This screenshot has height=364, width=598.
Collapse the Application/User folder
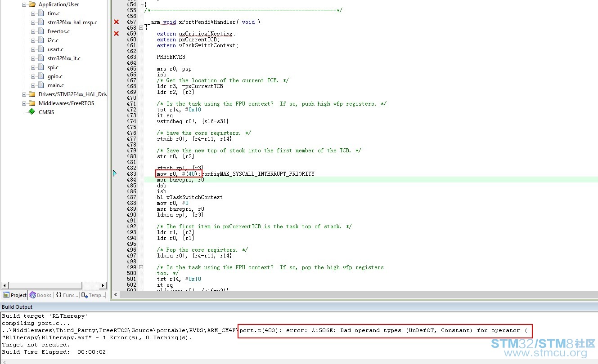[x=24, y=4]
